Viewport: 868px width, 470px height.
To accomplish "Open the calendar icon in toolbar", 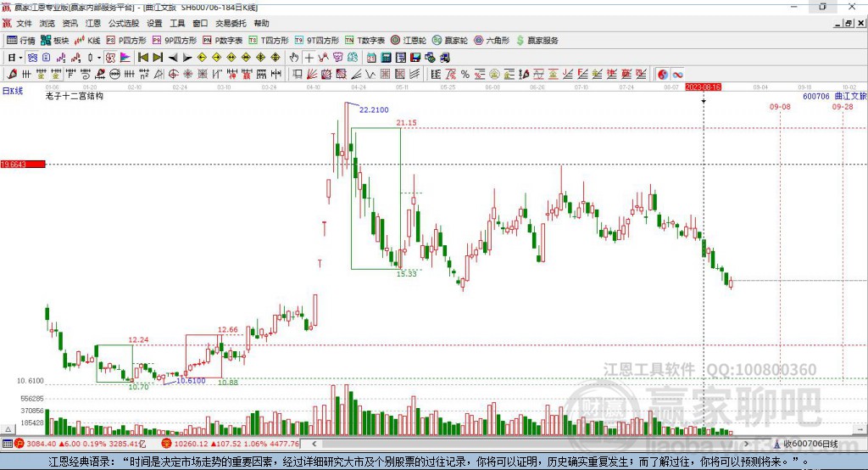I will [371, 58].
